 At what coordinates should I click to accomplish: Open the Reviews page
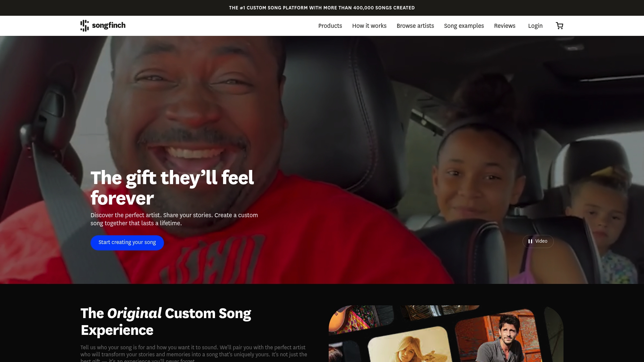pos(504,26)
